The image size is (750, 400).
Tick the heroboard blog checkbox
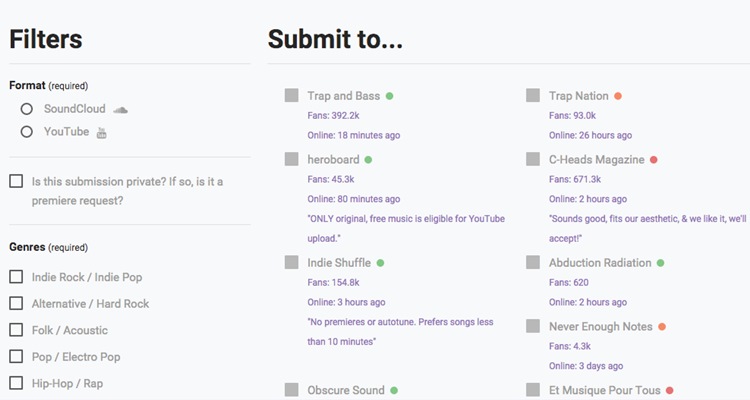point(291,160)
